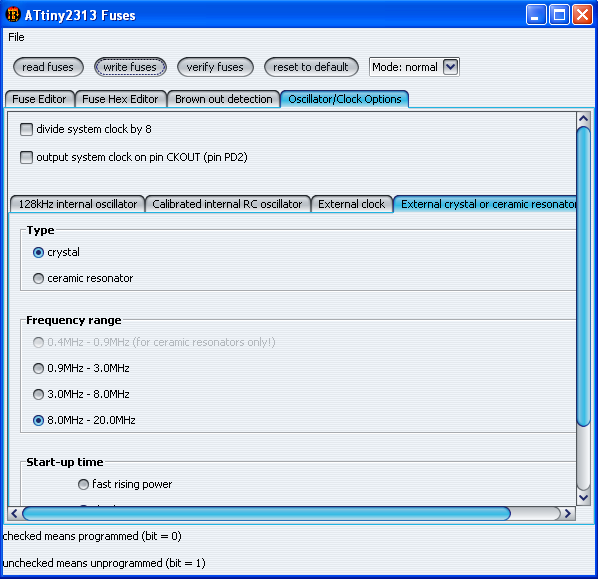The height and width of the screenshot is (579, 598).
Task: Choose the 3.0MHz - 8.0MHz frequency range
Action: 38,394
